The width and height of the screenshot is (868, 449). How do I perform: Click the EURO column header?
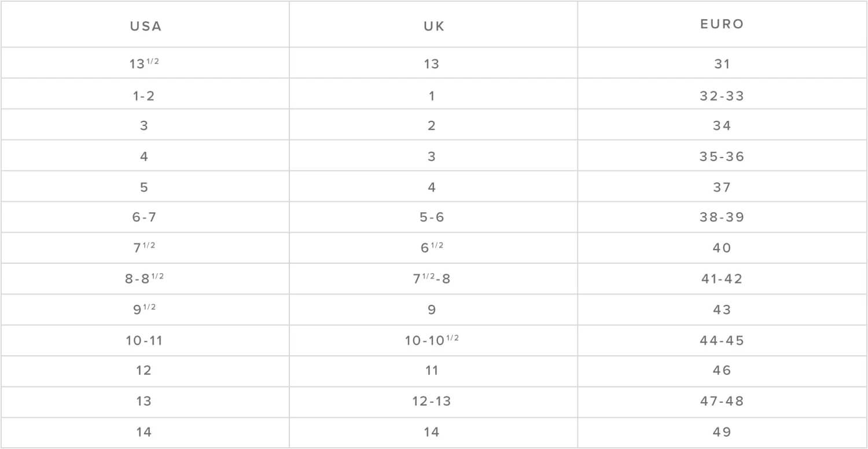(722, 24)
